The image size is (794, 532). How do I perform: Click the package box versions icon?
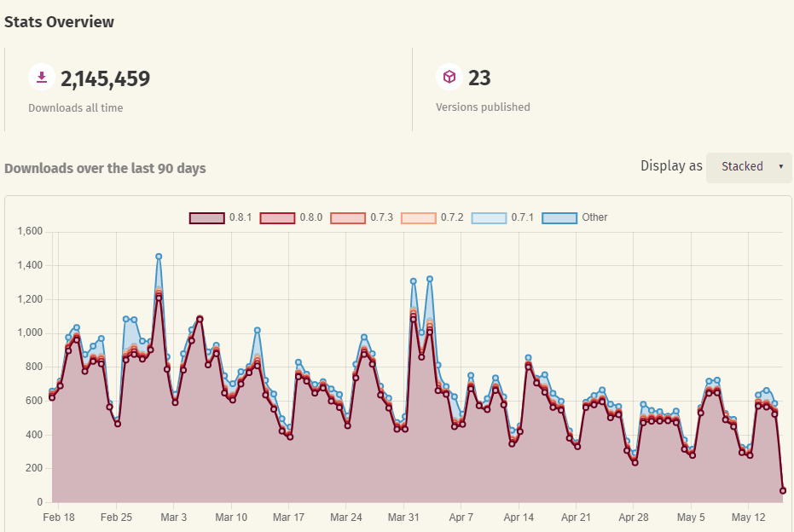449,77
